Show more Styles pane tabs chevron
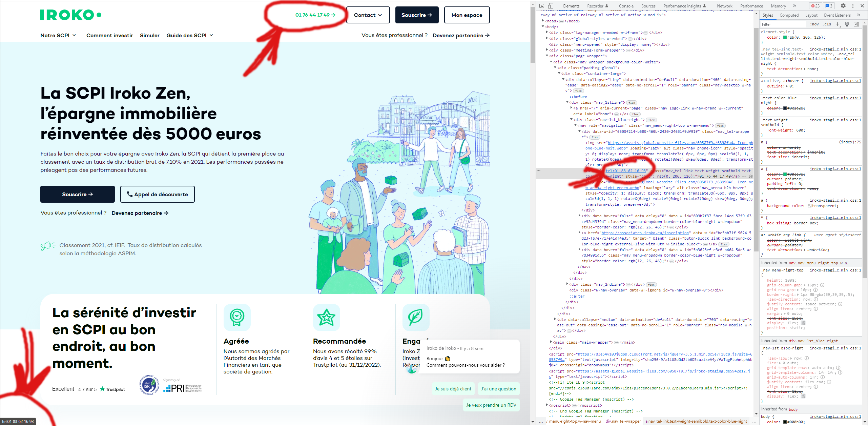The image size is (868, 426). (x=859, y=15)
